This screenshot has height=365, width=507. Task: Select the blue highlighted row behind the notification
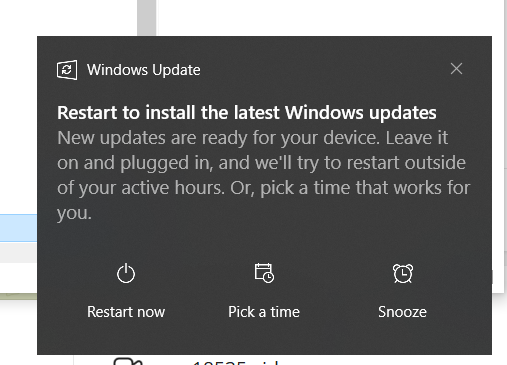(18, 228)
